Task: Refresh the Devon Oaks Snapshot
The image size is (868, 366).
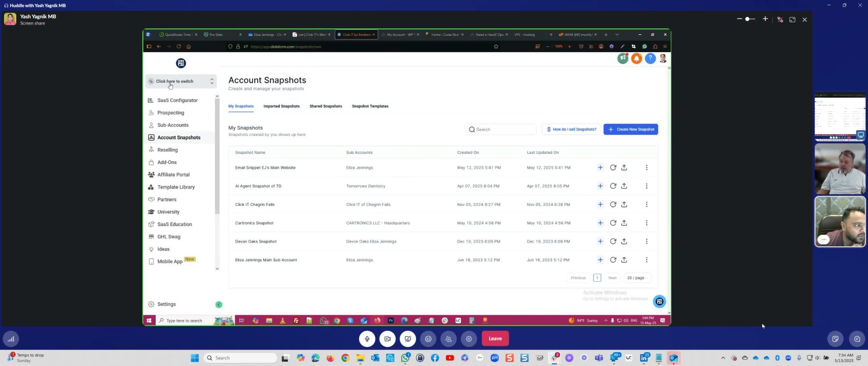Action: coord(613,241)
